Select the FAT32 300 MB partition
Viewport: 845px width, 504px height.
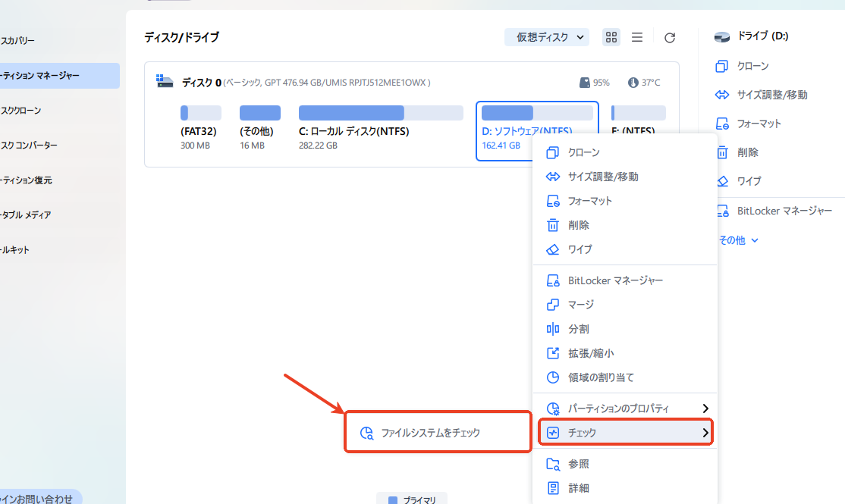(x=200, y=114)
